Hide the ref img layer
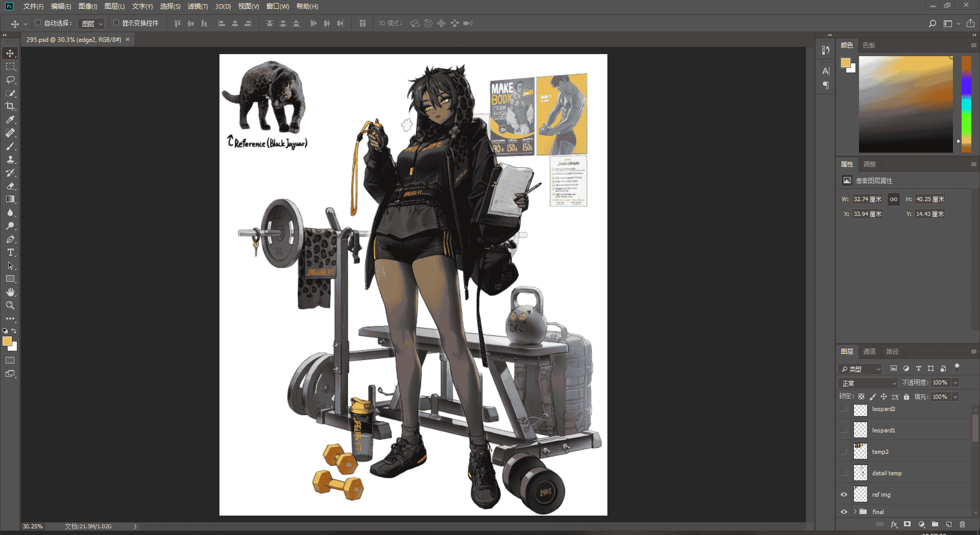Image resolution: width=980 pixels, height=535 pixels. pos(844,495)
